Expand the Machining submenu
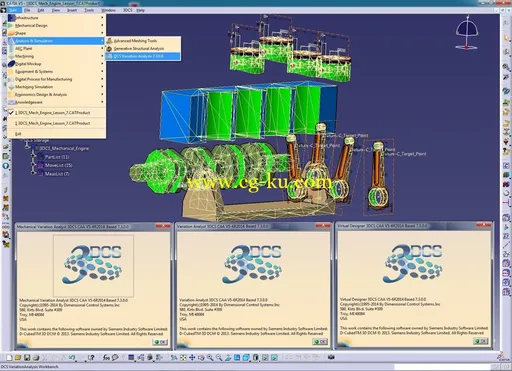512x371 pixels. [56, 56]
